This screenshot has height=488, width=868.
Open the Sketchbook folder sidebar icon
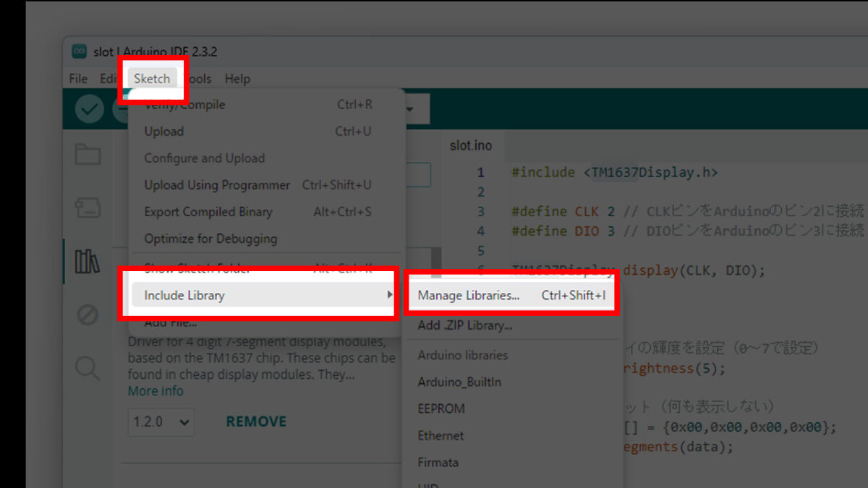point(88,155)
